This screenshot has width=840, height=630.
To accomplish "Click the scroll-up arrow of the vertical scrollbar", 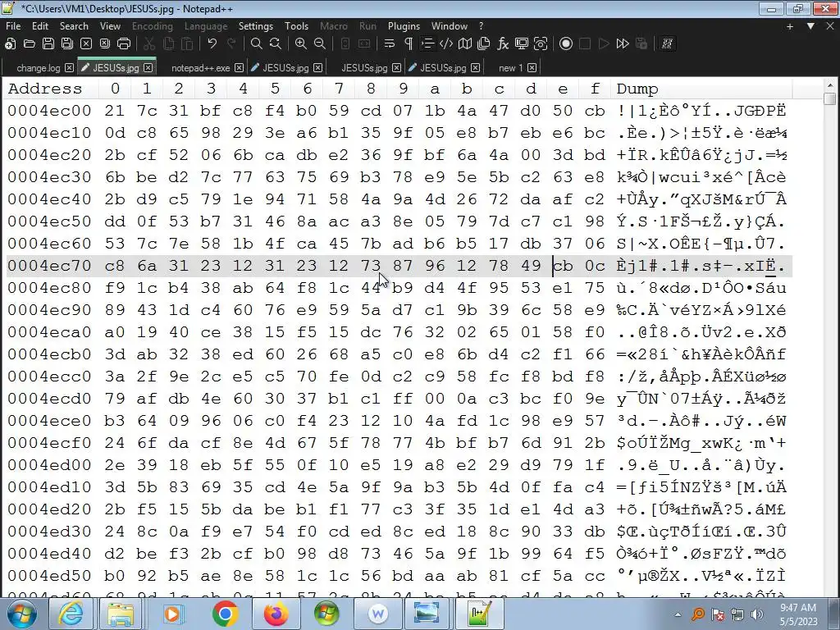I will (830, 85).
